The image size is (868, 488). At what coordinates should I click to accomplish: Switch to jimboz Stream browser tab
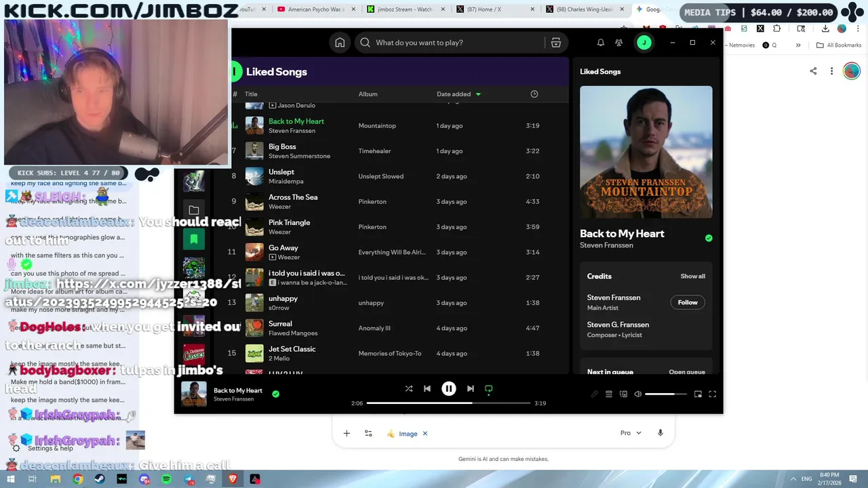tap(406, 9)
